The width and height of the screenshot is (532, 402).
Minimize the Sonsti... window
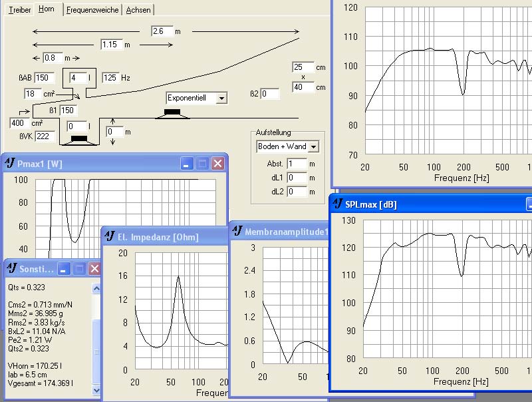64,269
